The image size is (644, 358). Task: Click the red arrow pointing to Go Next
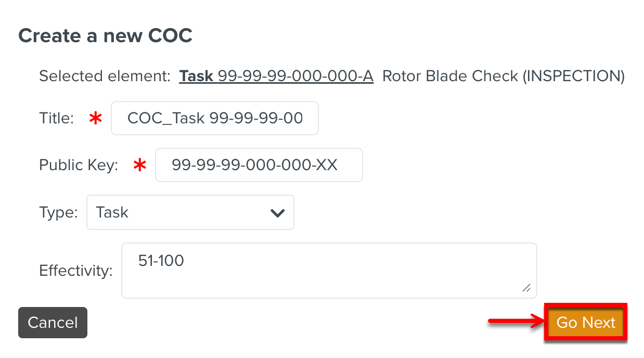click(x=515, y=323)
